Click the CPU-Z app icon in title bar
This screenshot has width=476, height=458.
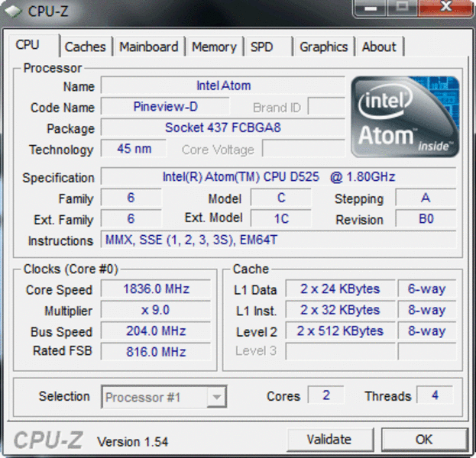pos(13,11)
